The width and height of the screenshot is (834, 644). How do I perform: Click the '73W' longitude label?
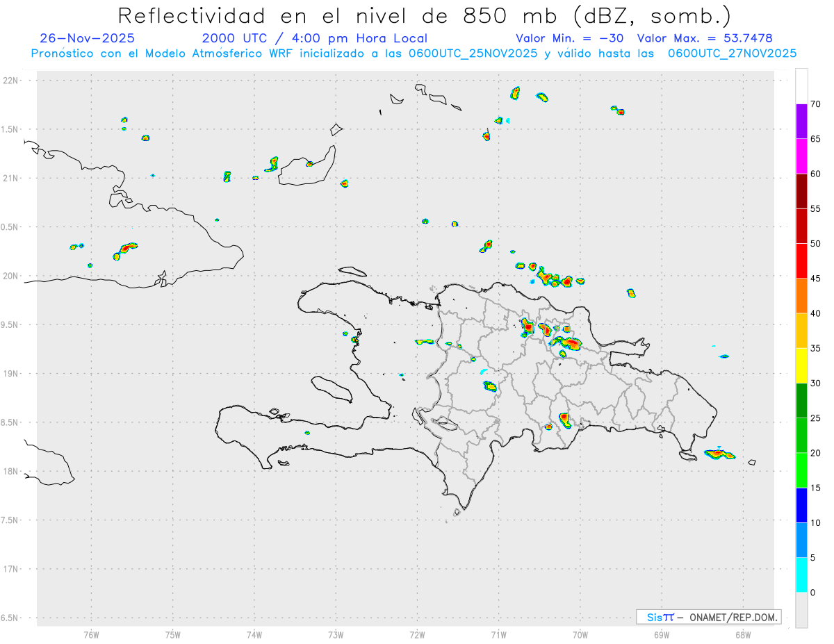[336, 634]
